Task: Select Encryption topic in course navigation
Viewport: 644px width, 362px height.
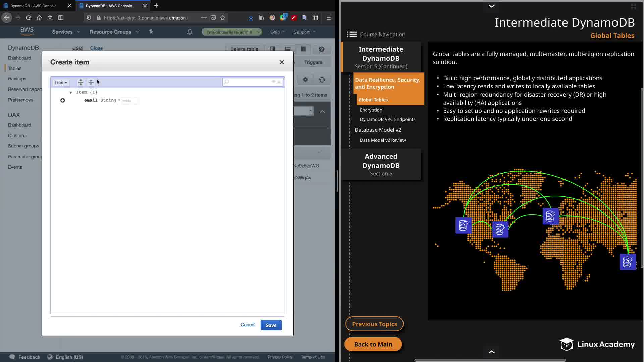Action: click(x=371, y=110)
